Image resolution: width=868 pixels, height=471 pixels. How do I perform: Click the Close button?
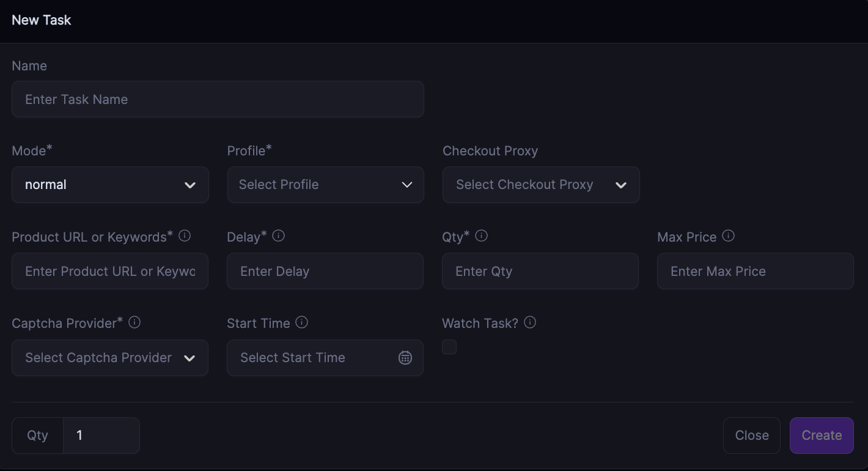point(751,436)
